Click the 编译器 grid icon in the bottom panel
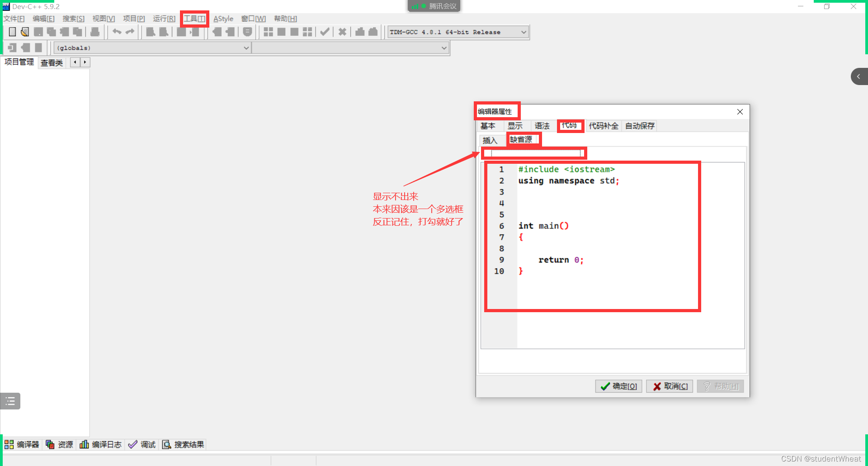 (x=9, y=445)
